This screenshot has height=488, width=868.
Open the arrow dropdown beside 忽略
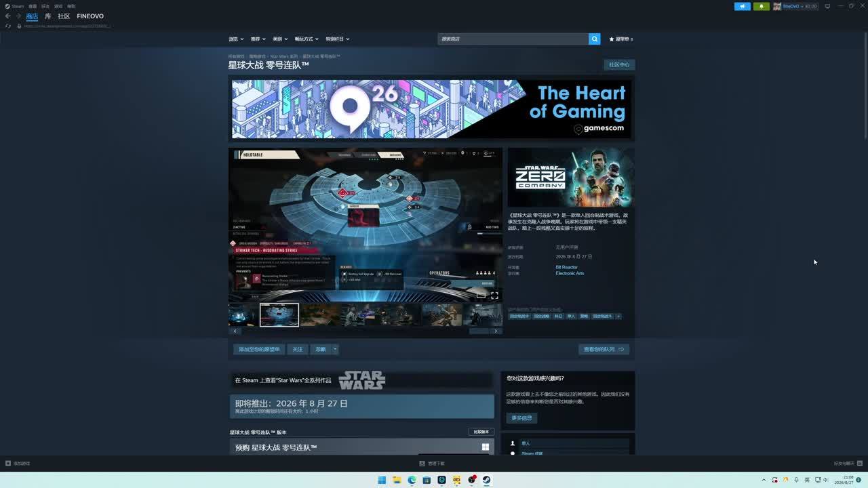[x=335, y=350]
